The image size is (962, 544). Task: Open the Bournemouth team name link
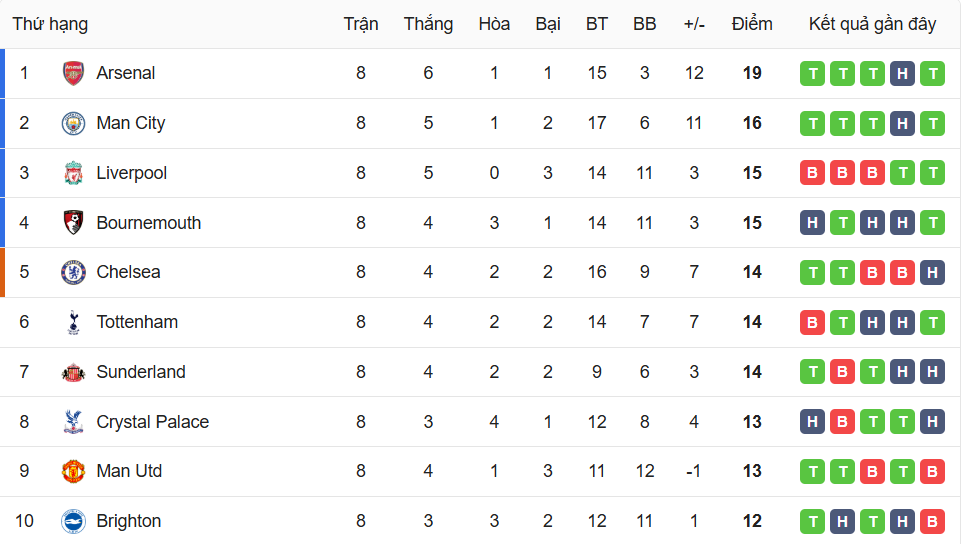pyautogui.click(x=149, y=223)
